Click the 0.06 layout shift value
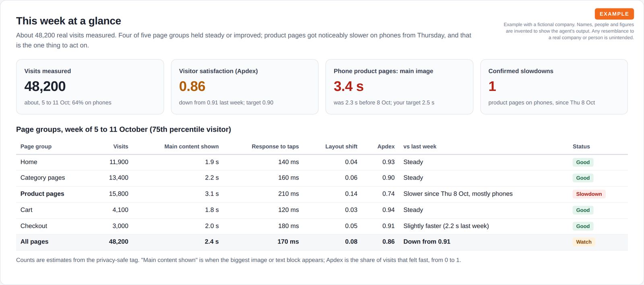 (x=351, y=178)
